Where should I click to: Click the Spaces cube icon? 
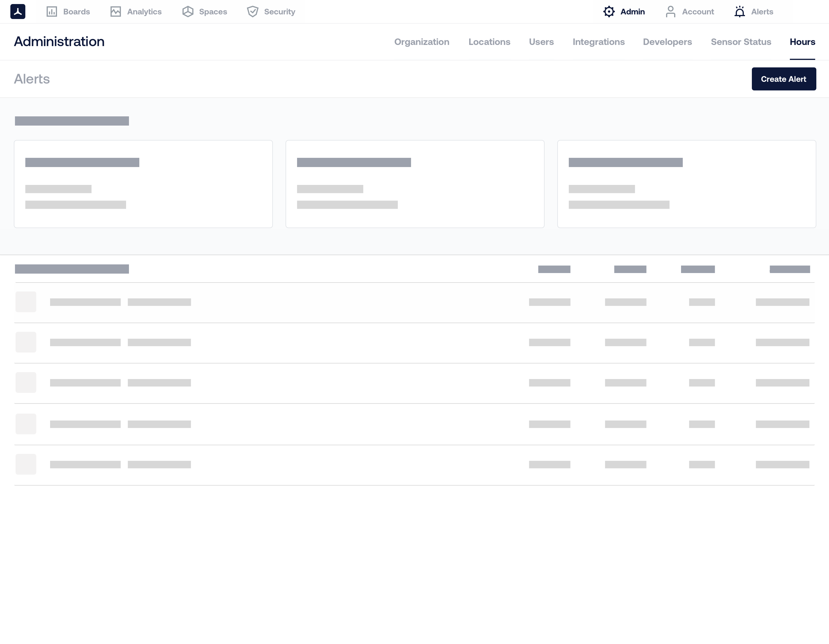pos(188,12)
